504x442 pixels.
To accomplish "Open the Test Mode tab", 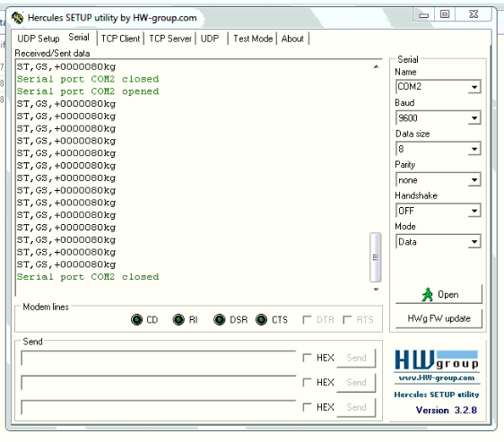I will tap(253, 39).
